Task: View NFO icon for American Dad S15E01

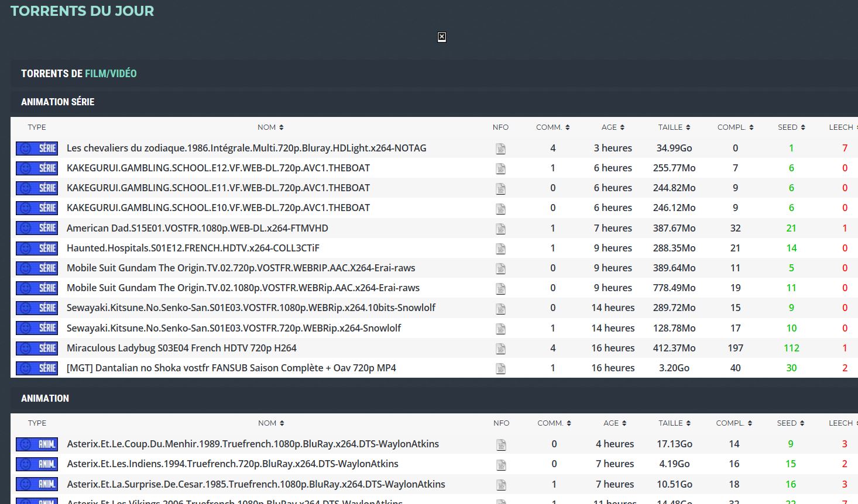Action: [x=500, y=229]
